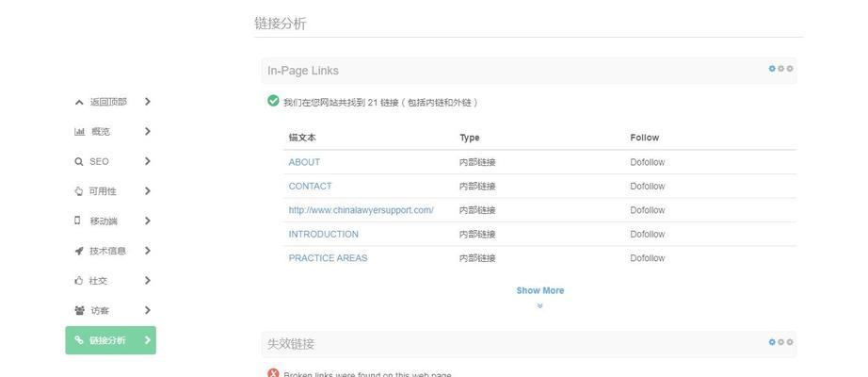Click the magnifier icon beside SEO
The width and height of the screenshot is (868, 377).
[x=78, y=162]
